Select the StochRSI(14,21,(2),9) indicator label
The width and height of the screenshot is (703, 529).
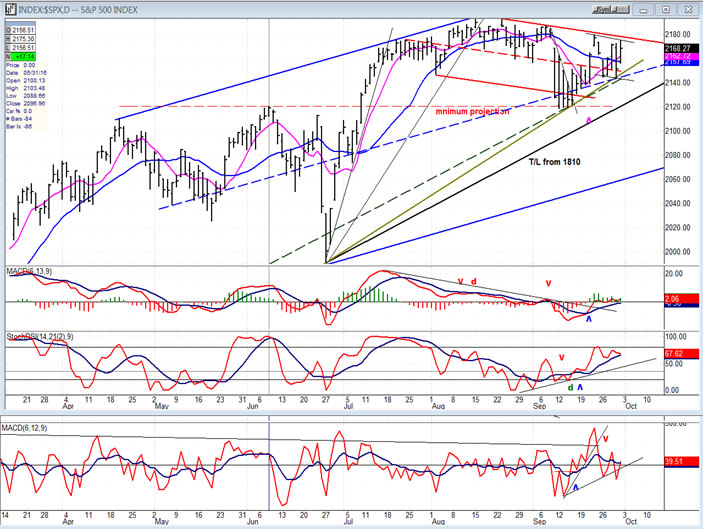point(40,336)
